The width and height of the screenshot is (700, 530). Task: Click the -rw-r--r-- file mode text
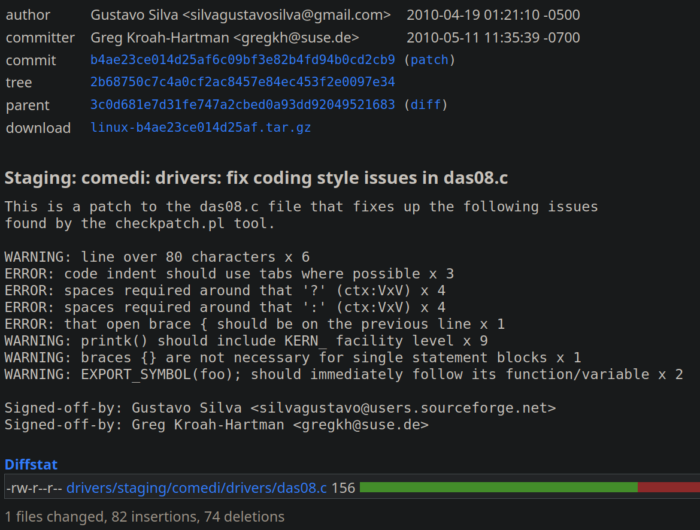point(33,487)
